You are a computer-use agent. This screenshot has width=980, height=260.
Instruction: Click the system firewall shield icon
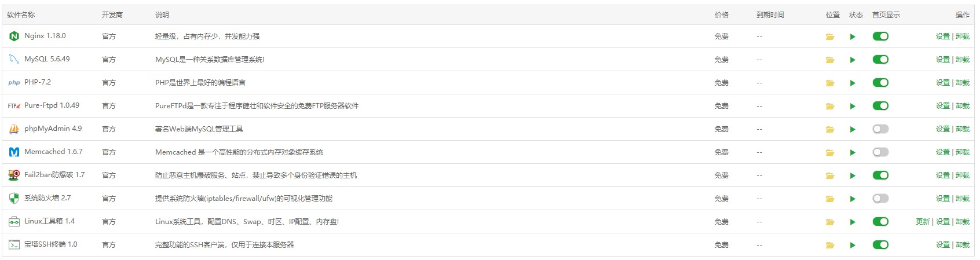coord(14,199)
